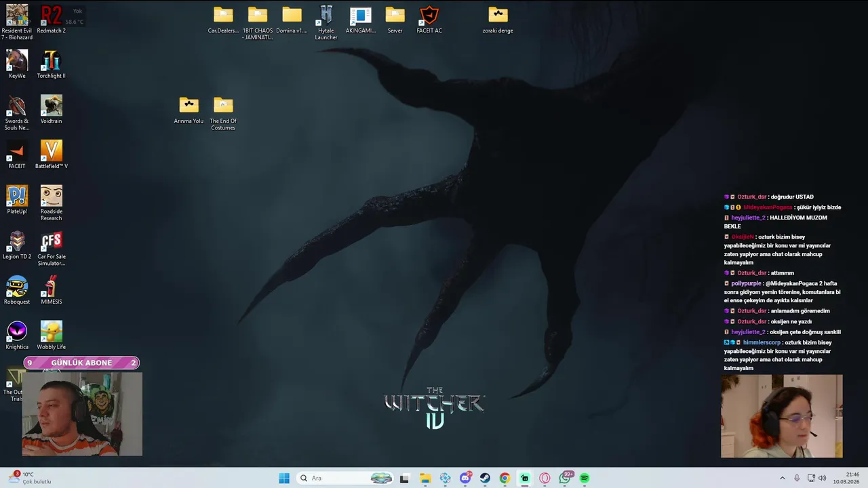
Task: Select Torchlight II desktop shortcut
Action: pos(52,64)
